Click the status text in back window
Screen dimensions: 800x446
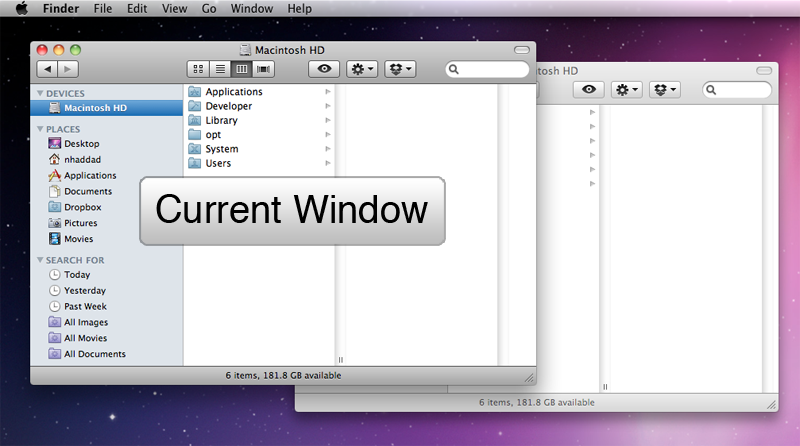537,403
